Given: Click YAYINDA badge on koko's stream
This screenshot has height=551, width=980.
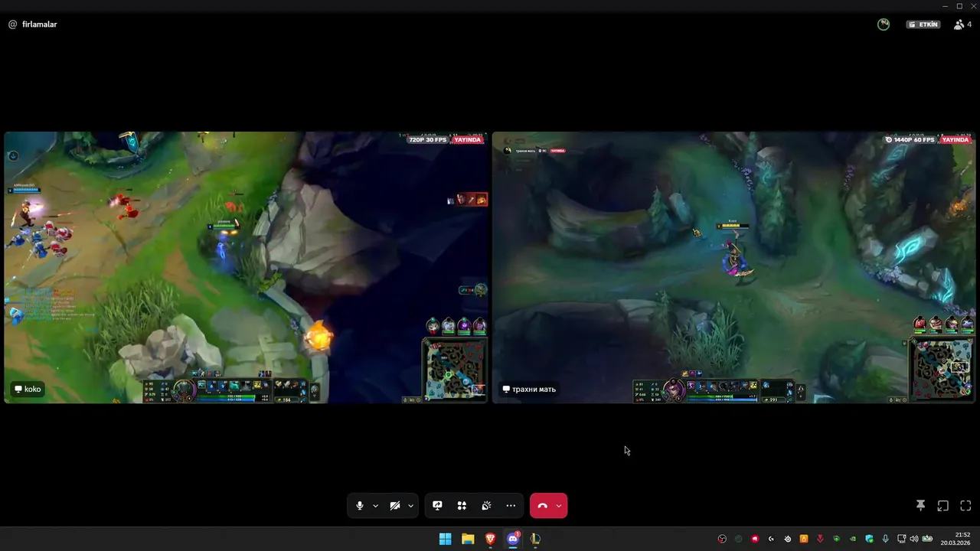Looking at the screenshot, I should click(468, 140).
